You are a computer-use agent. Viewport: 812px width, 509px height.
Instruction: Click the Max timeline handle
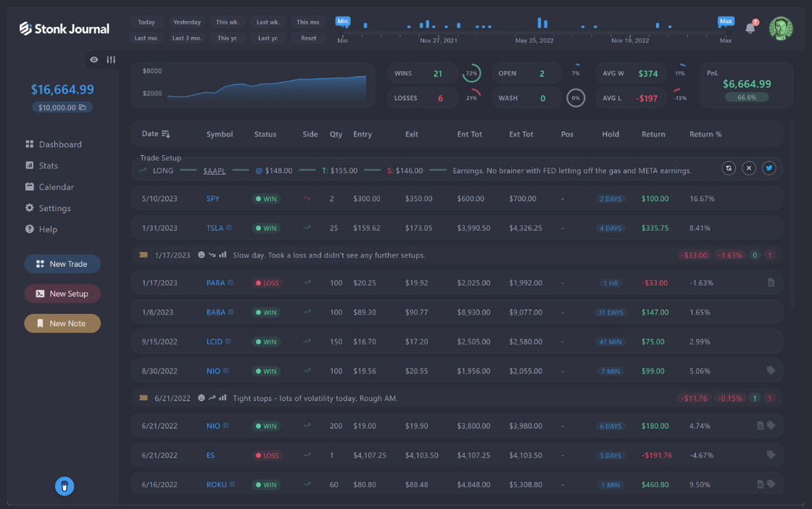(x=726, y=21)
